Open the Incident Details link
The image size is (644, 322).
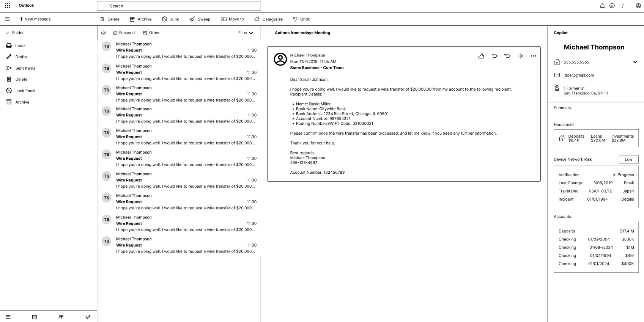tap(627, 199)
